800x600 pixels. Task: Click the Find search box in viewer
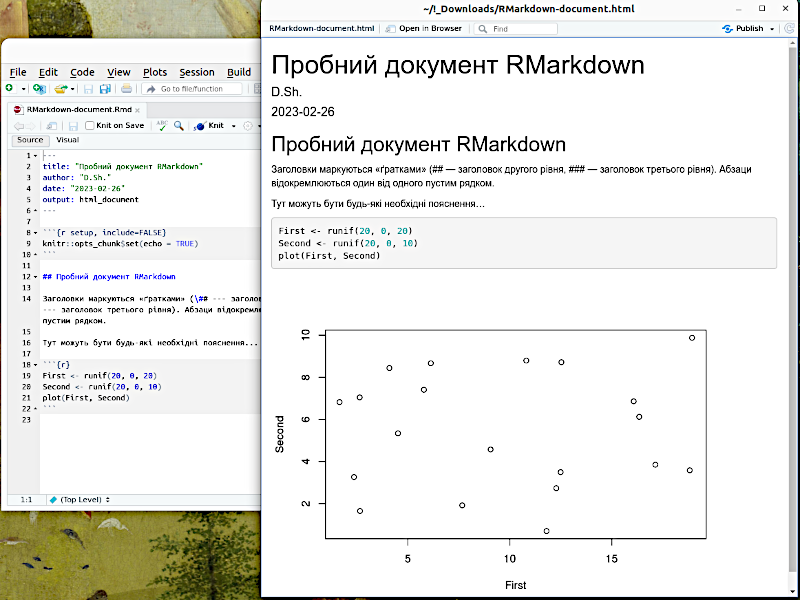(x=516, y=29)
